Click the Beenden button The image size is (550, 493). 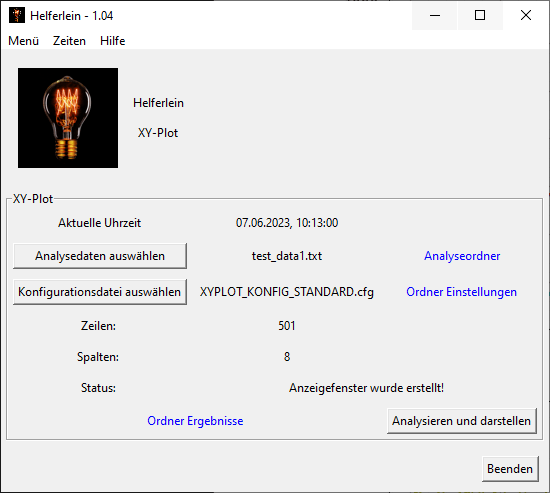click(510, 469)
